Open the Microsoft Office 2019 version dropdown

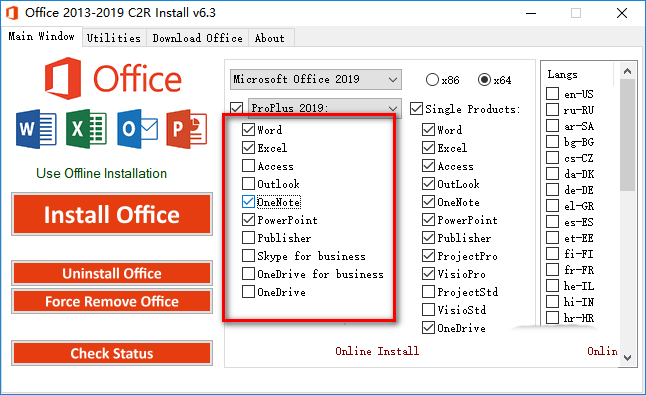[316, 79]
